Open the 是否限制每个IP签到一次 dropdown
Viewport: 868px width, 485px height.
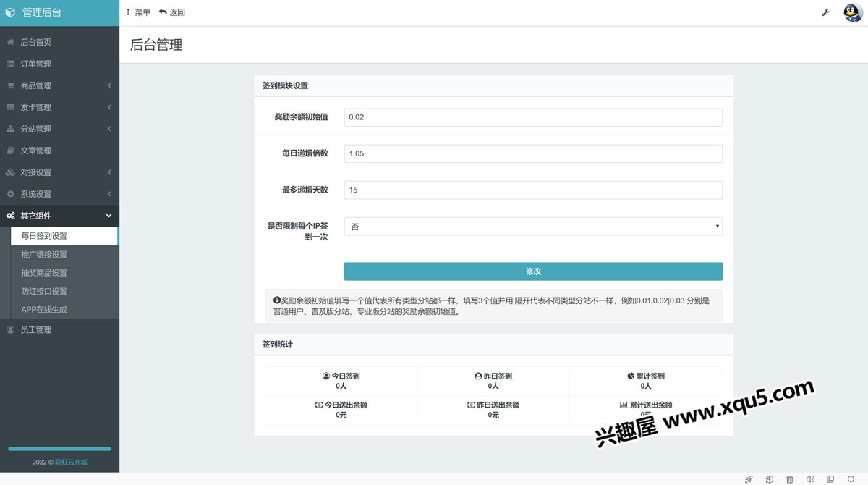point(533,227)
